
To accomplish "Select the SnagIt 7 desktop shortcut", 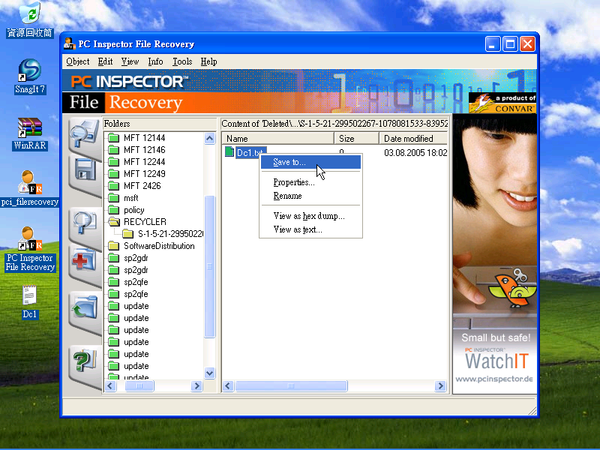I will pyautogui.click(x=29, y=77).
